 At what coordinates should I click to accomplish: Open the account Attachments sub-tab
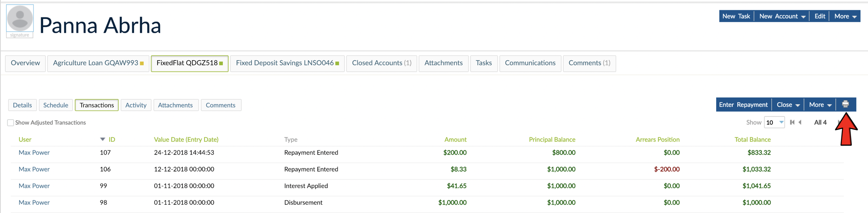pyautogui.click(x=176, y=105)
